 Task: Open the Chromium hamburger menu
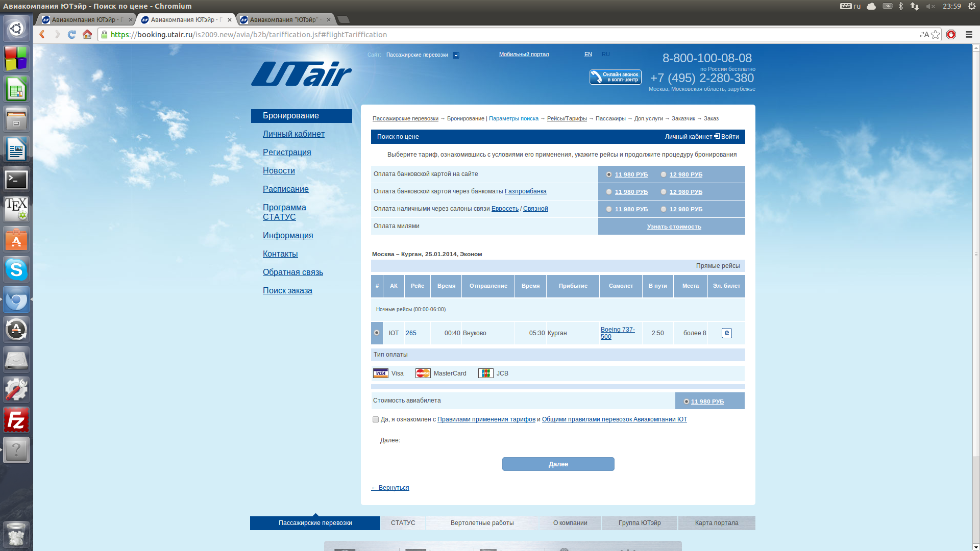click(x=969, y=35)
